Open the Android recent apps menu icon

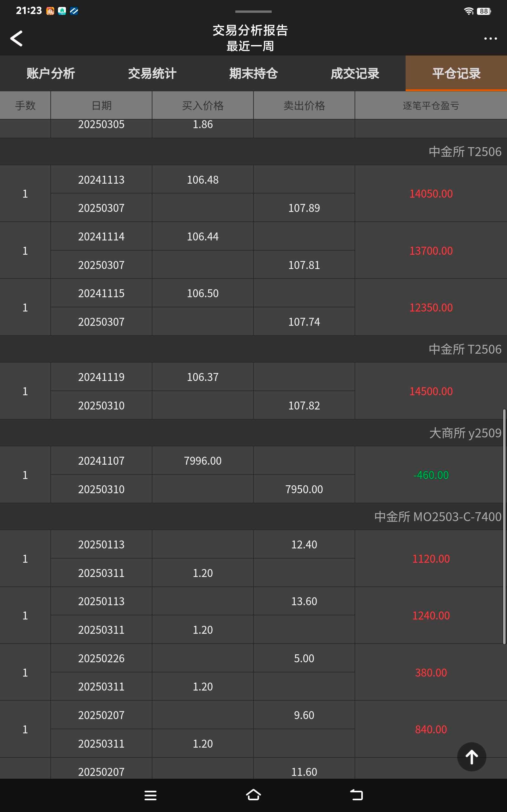point(151,795)
